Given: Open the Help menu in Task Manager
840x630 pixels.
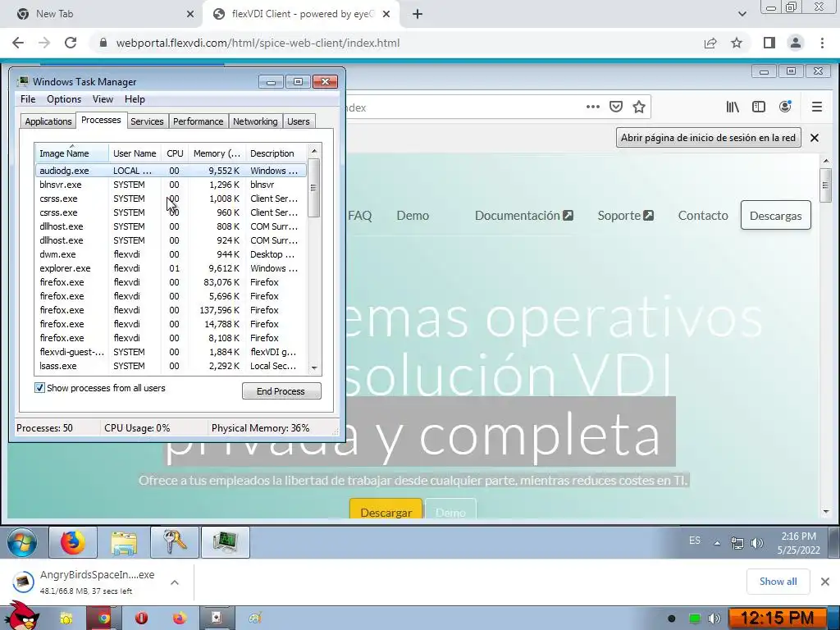Looking at the screenshot, I should (135, 99).
